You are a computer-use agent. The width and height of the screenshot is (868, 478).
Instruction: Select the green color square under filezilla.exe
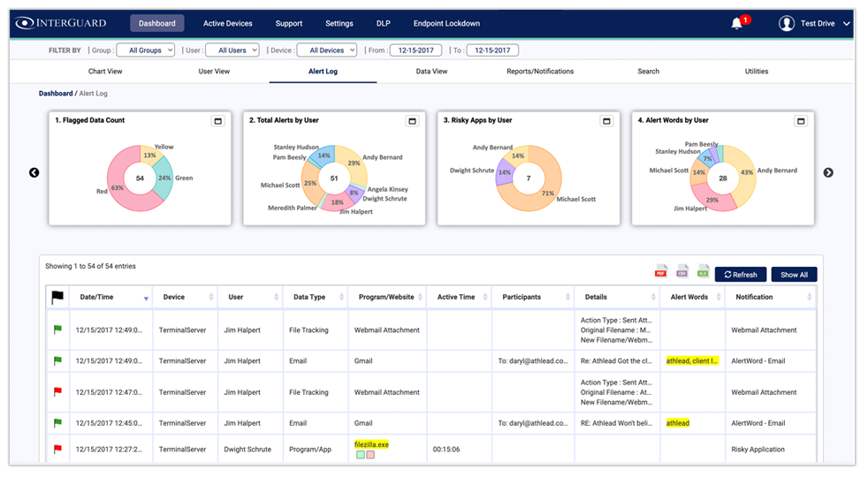click(x=361, y=455)
